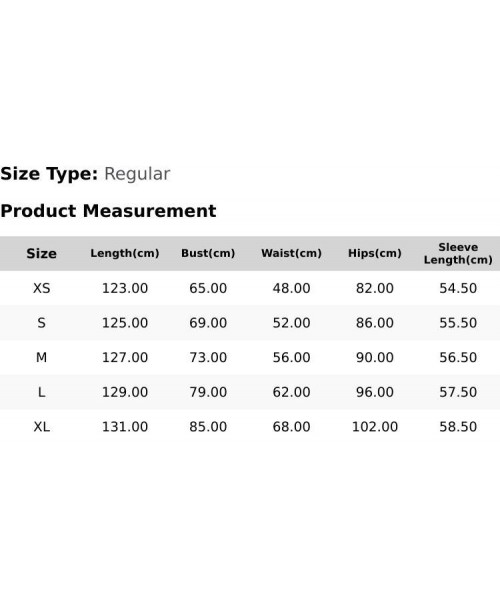Click the Hips(cm) column header
The height and width of the screenshot is (600, 500).
coord(375,253)
